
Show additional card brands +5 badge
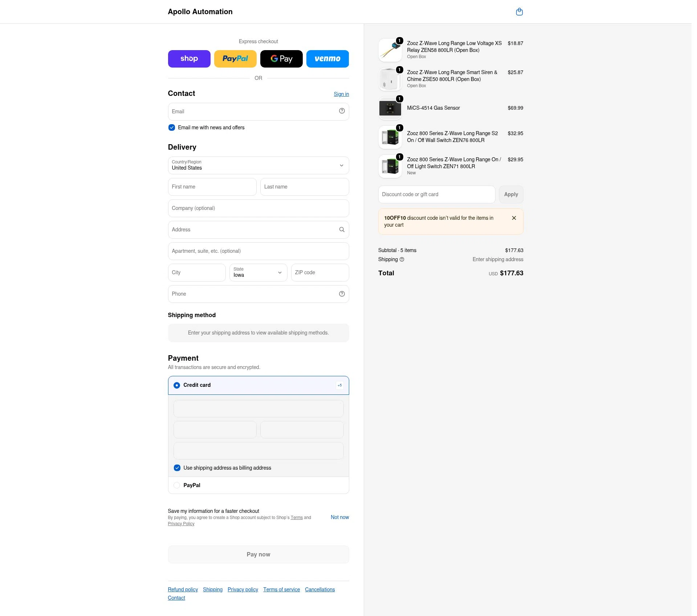(x=340, y=385)
